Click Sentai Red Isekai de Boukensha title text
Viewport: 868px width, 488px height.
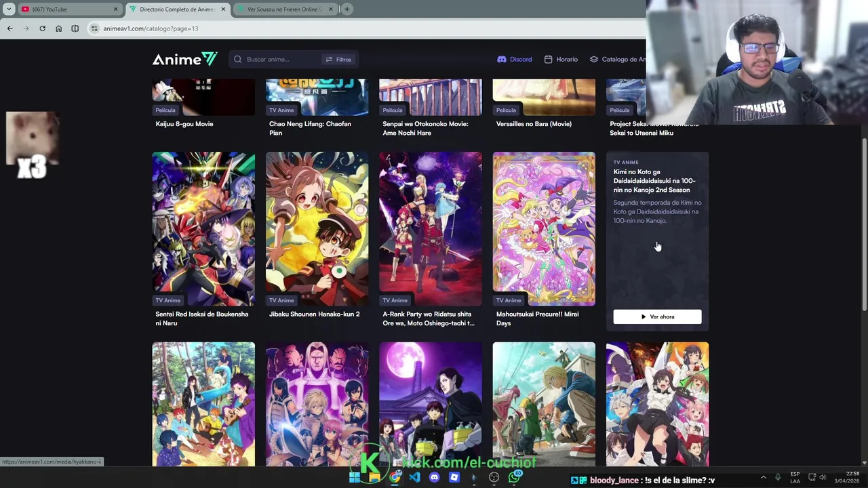201,319
